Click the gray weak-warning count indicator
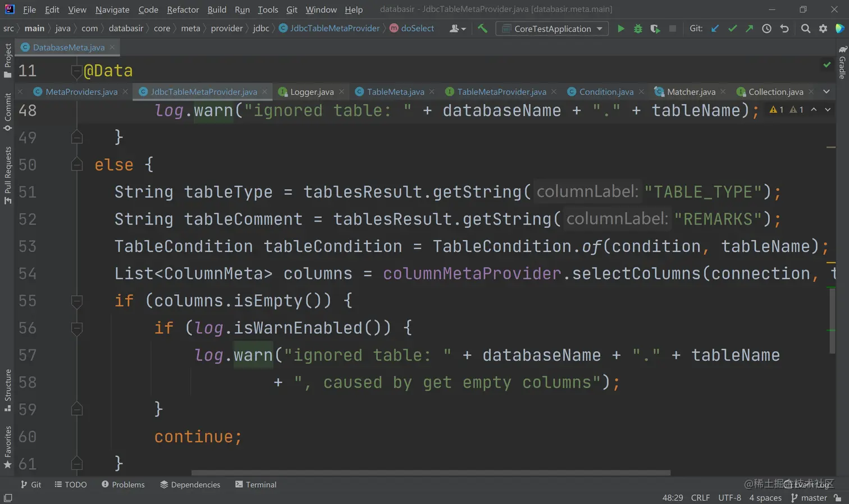Screen dimensions: 849x504 [797, 110]
